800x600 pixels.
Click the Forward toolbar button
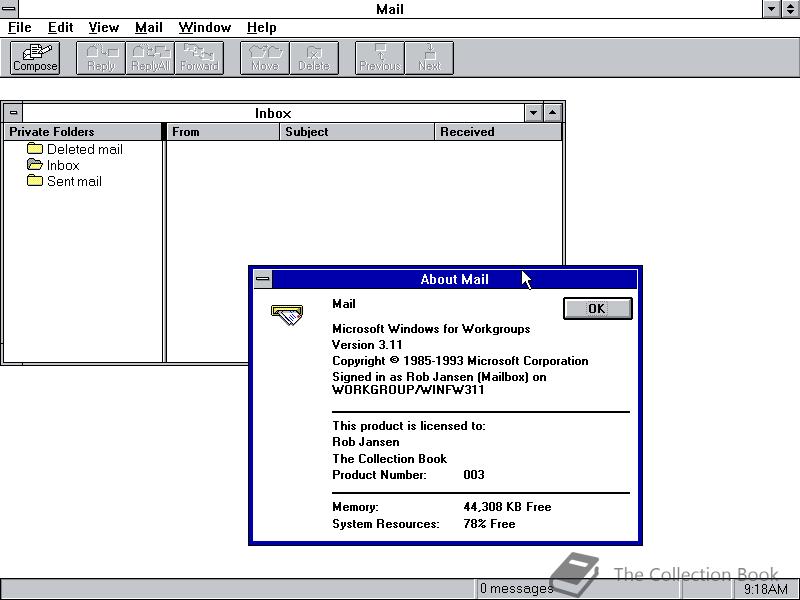point(199,58)
